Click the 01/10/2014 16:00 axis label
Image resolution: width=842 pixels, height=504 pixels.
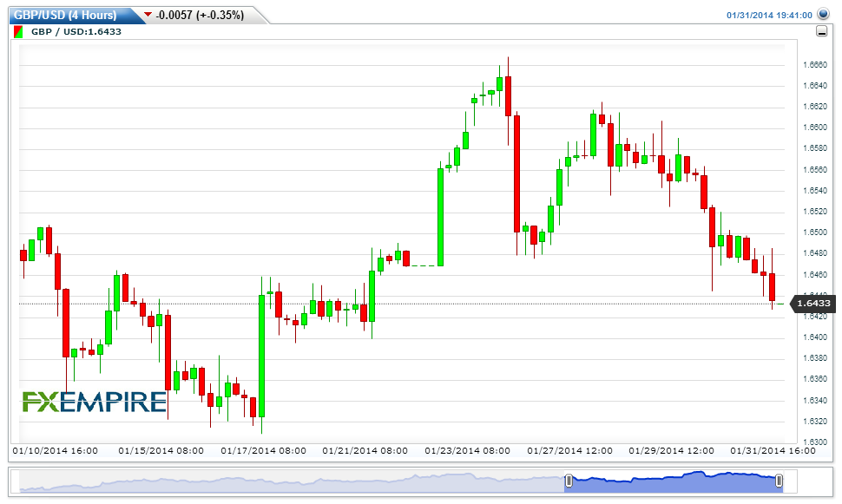click(56, 451)
